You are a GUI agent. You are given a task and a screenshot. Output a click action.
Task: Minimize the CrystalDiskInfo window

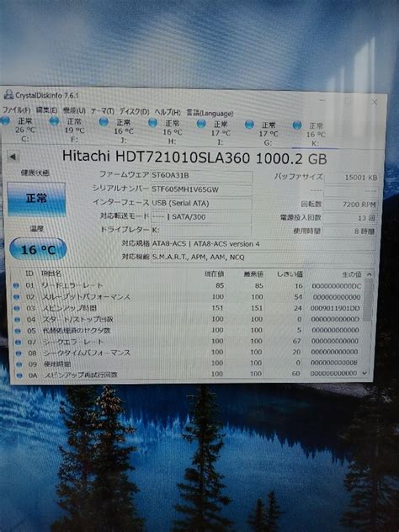pos(322,100)
